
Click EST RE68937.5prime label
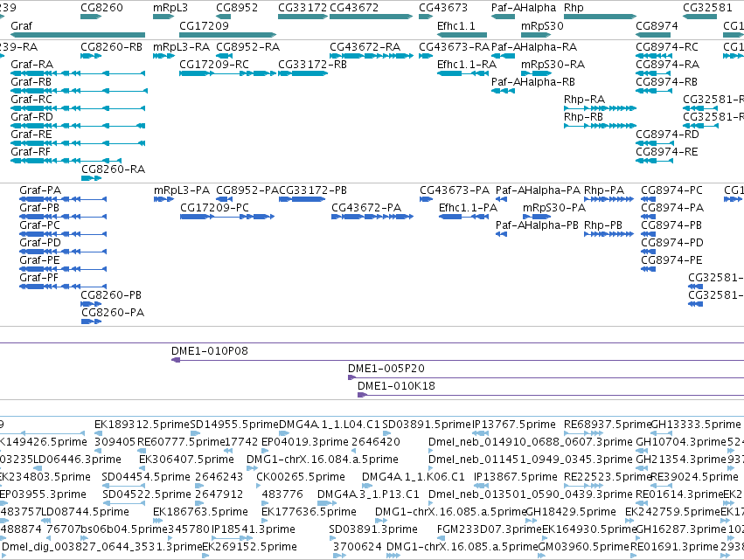click(608, 424)
